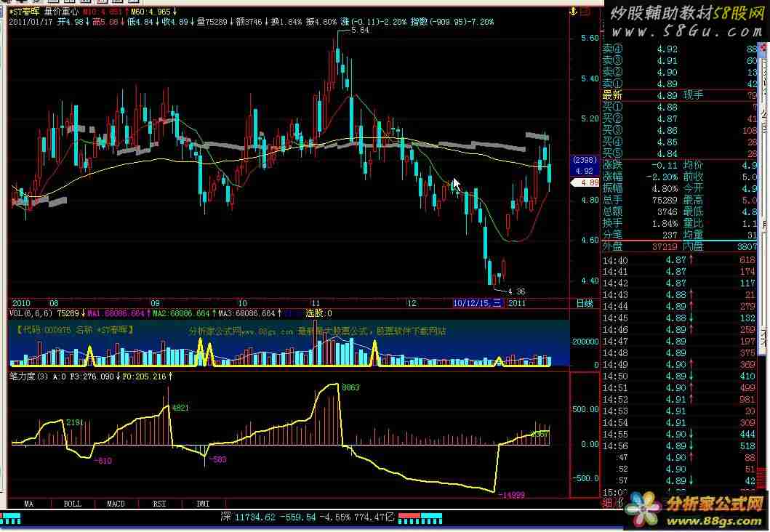Switch to the BOLL indicator tab
Image resolution: width=770 pixels, height=532 pixels.
tap(73, 504)
